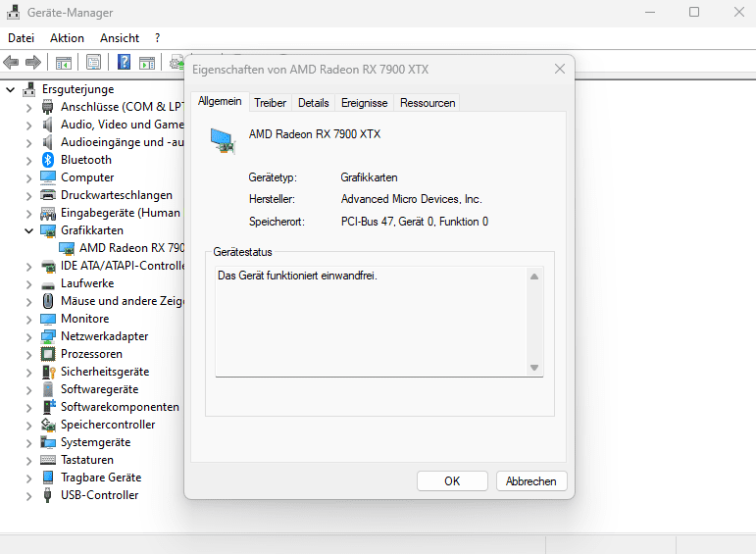This screenshot has height=554, width=756.
Task: Click the Laufwerke drive icon
Action: point(48,284)
